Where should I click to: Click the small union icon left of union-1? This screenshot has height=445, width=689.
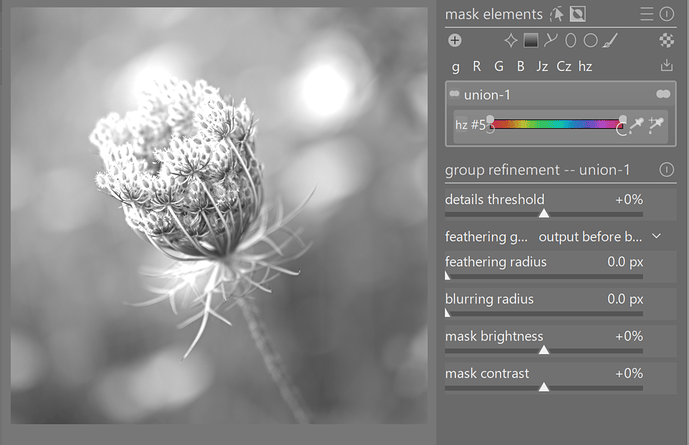(x=454, y=94)
